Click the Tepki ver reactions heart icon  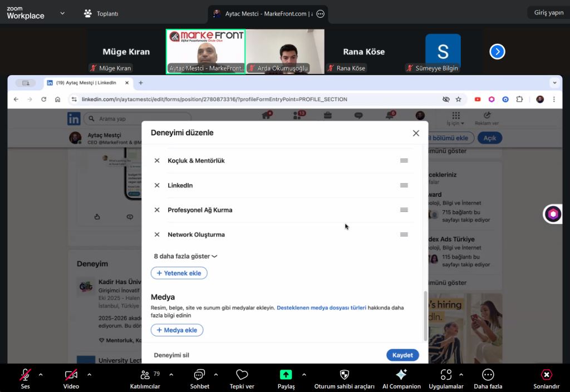pos(242,374)
